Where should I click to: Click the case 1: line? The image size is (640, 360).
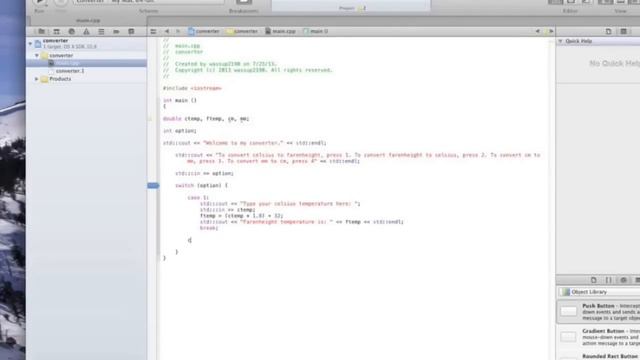(x=198, y=198)
